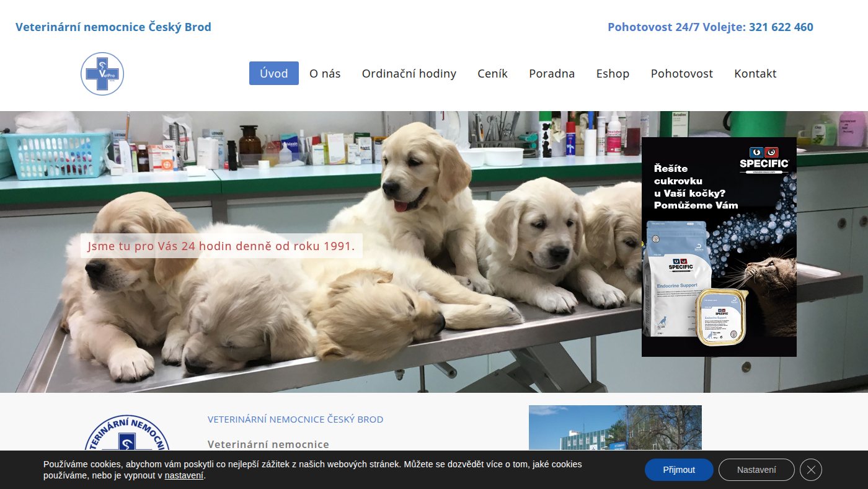Visit the Eshop menu link
This screenshot has height=489, width=868.
click(613, 73)
